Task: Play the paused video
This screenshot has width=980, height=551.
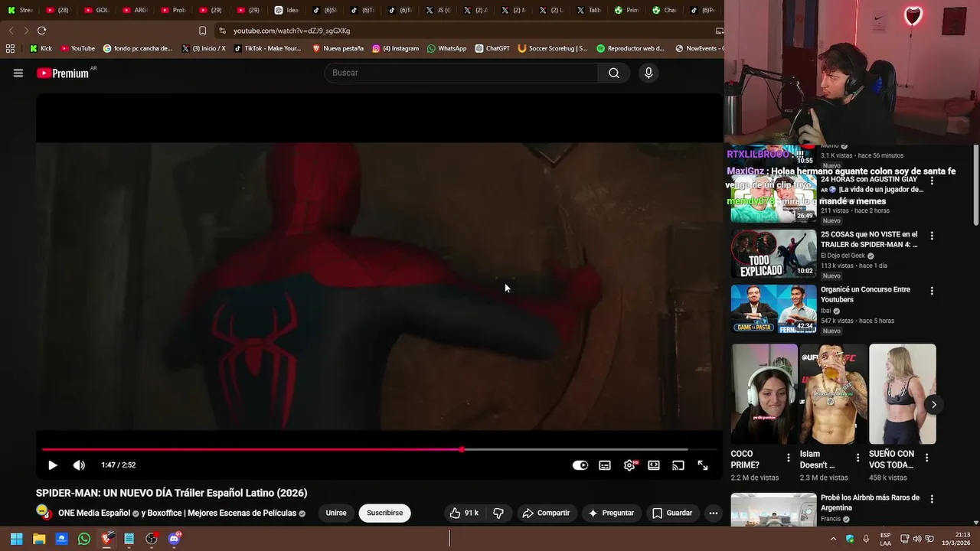Action: click(53, 465)
